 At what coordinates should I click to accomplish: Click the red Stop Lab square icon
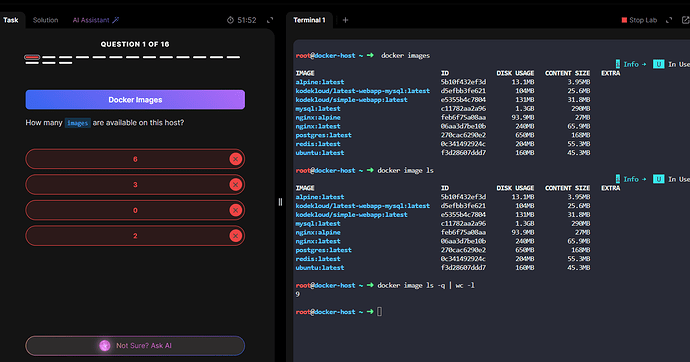coord(624,20)
